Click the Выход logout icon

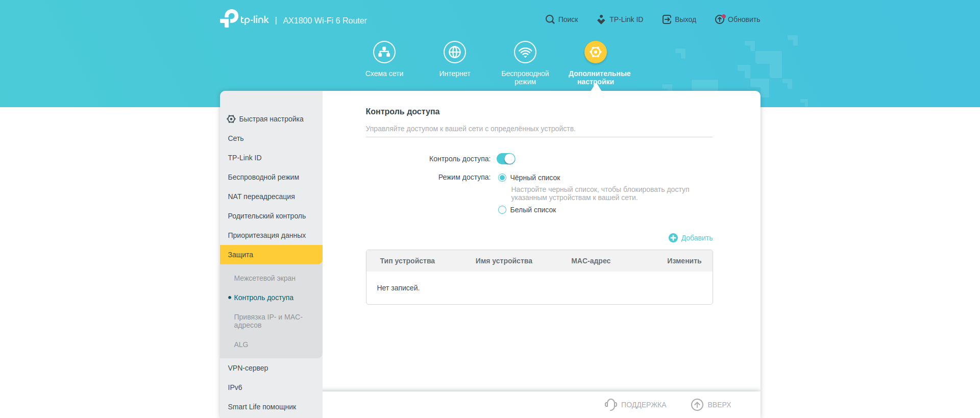667,19
